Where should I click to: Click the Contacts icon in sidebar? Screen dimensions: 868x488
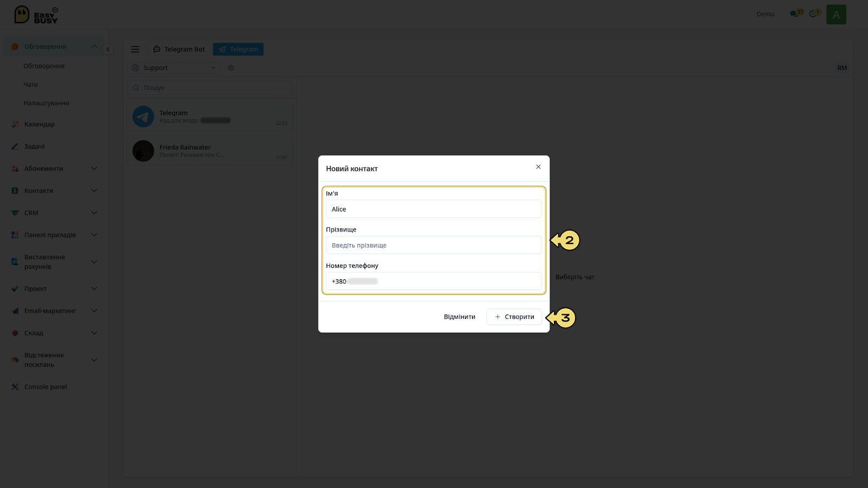click(15, 191)
